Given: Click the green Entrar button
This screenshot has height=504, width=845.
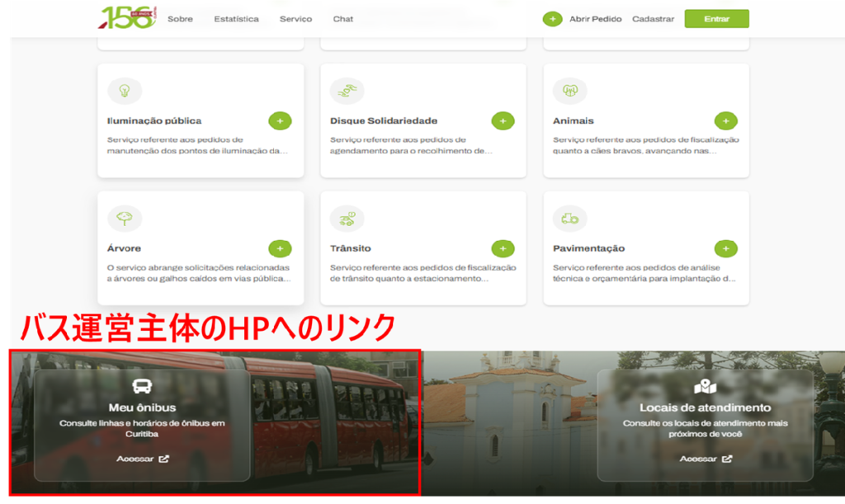Looking at the screenshot, I should (716, 19).
